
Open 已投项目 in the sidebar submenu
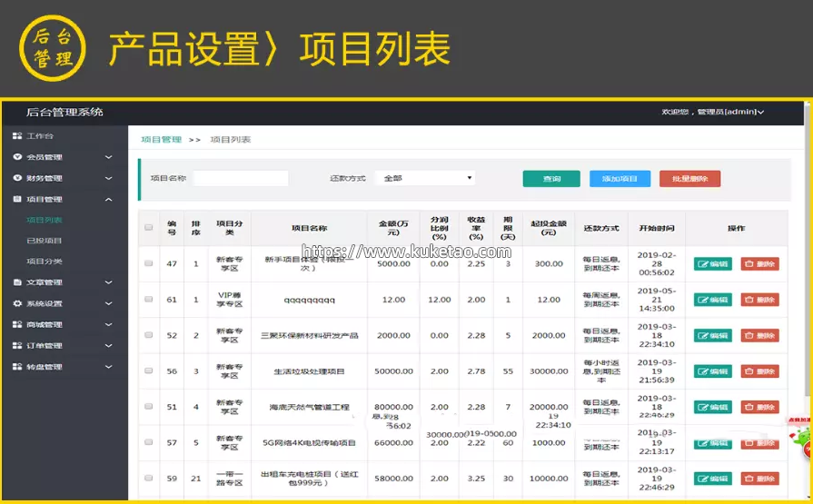click(45, 241)
